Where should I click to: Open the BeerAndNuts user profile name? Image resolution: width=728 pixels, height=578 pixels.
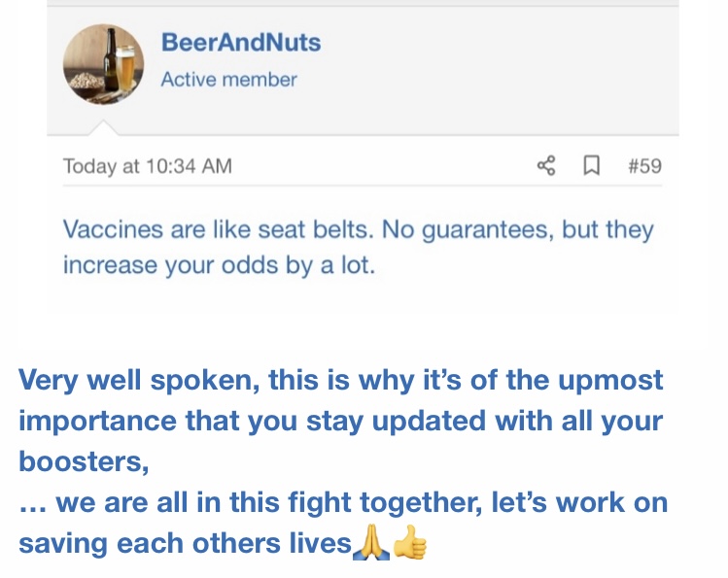pyautogui.click(x=240, y=43)
